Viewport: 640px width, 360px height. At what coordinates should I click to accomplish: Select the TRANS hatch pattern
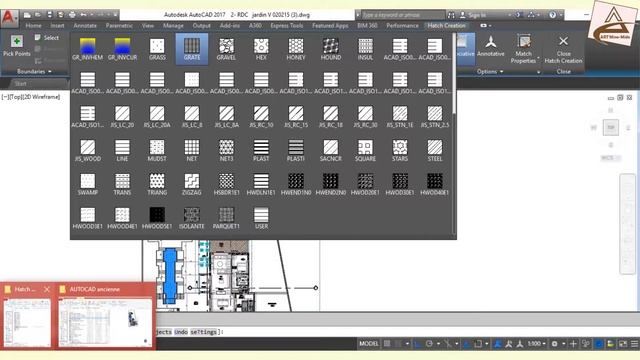(122, 184)
